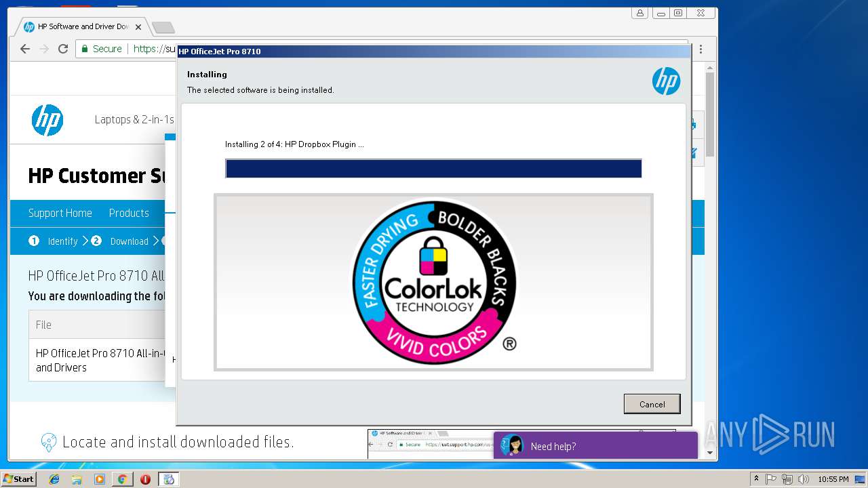Go to Support Home
This screenshot has height=488, width=868.
coord(60,213)
